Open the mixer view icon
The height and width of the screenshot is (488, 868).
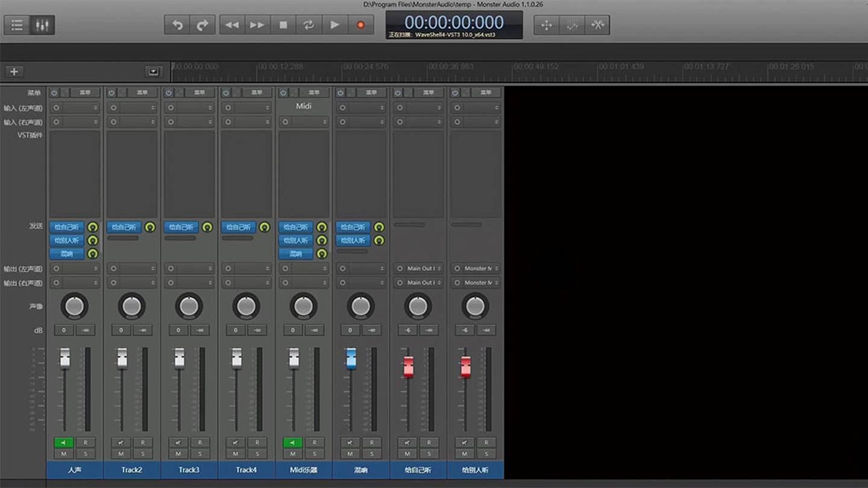(42, 25)
